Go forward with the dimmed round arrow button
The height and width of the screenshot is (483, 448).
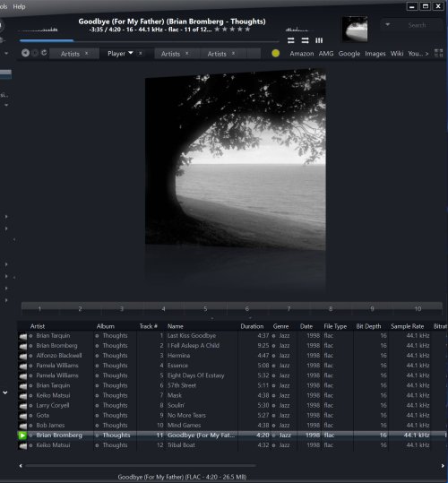pos(35,53)
